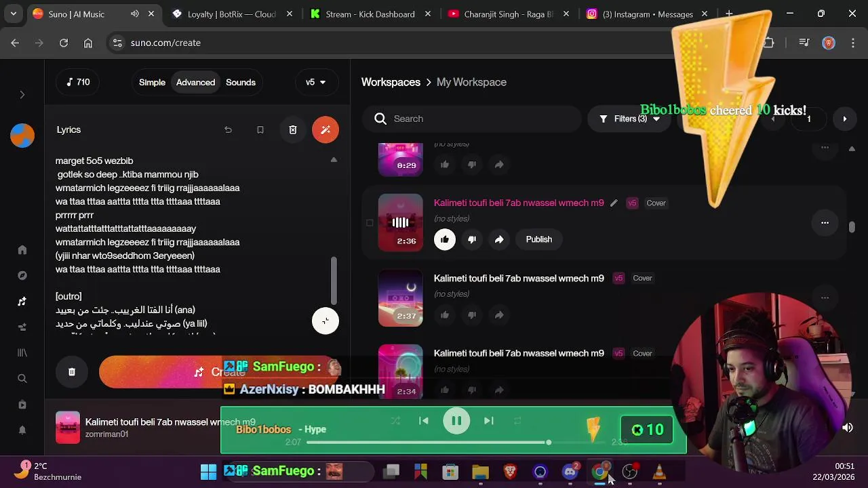Click the sidebar studio icon below Create

[x=22, y=327]
